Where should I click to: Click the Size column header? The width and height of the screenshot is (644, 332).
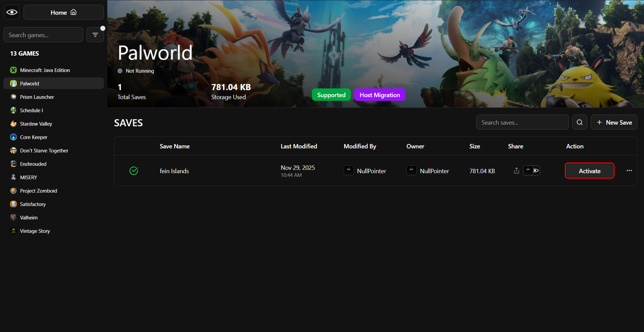click(x=475, y=146)
